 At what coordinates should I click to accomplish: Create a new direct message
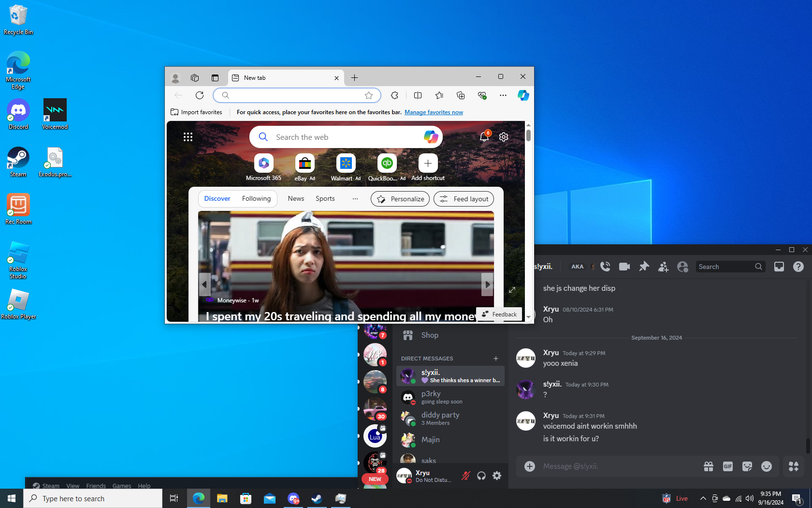pos(496,359)
